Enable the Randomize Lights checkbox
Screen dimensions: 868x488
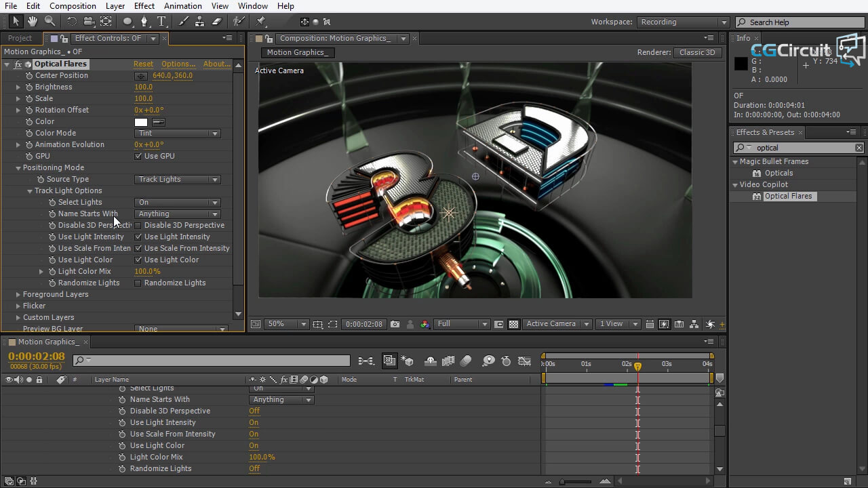pyautogui.click(x=138, y=283)
